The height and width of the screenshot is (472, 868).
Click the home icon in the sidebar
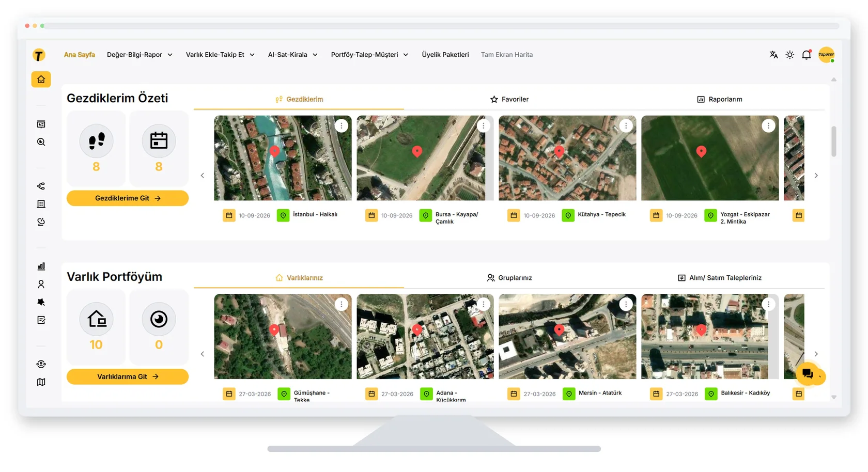pos(41,79)
